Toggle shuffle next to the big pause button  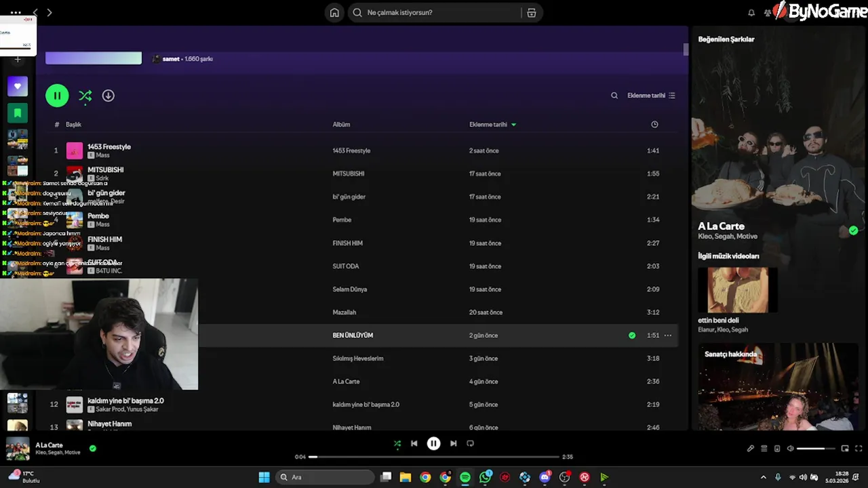coord(85,96)
